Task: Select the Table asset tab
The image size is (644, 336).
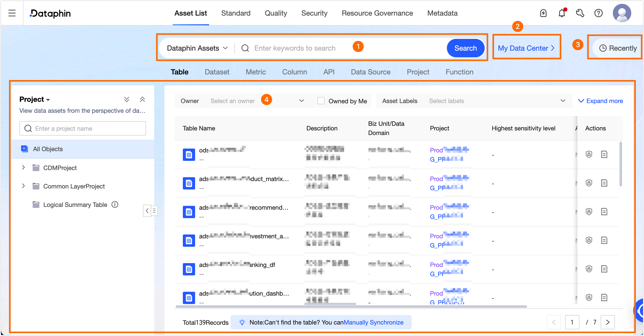Action: coord(180,72)
